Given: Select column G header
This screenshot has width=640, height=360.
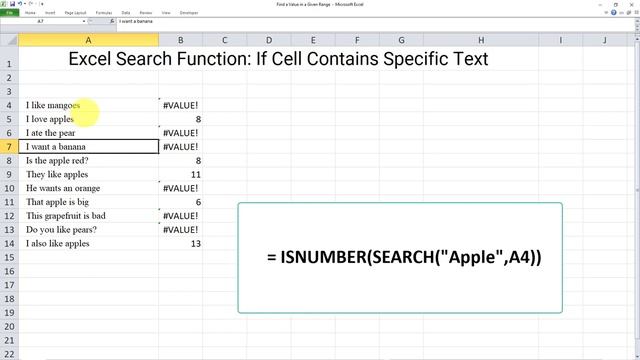Looking at the screenshot, I should pos(401,40).
